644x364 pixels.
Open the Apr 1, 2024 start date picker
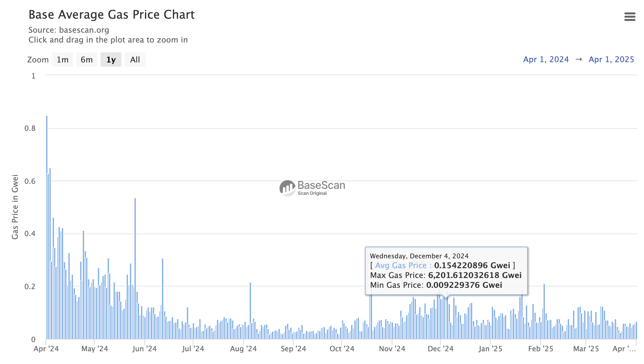click(546, 59)
